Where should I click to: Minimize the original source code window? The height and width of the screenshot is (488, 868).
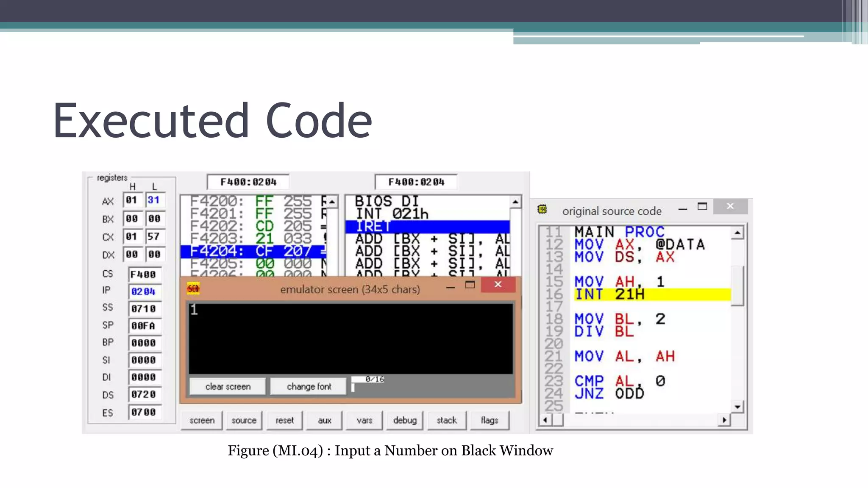click(682, 209)
